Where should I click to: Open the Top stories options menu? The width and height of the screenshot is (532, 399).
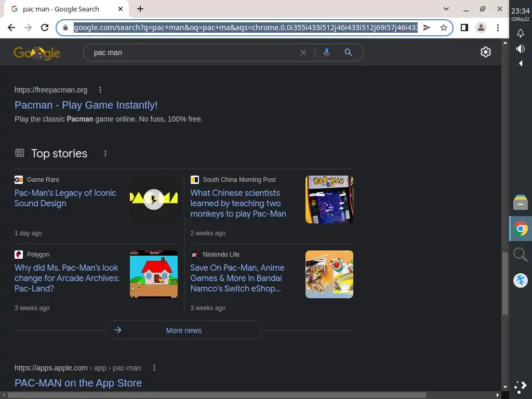(105, 153)
